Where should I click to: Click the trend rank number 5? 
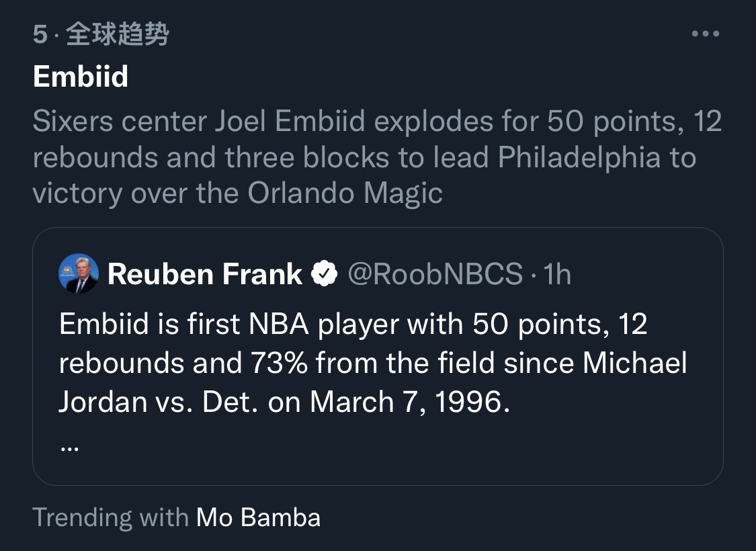pos(40,34)
